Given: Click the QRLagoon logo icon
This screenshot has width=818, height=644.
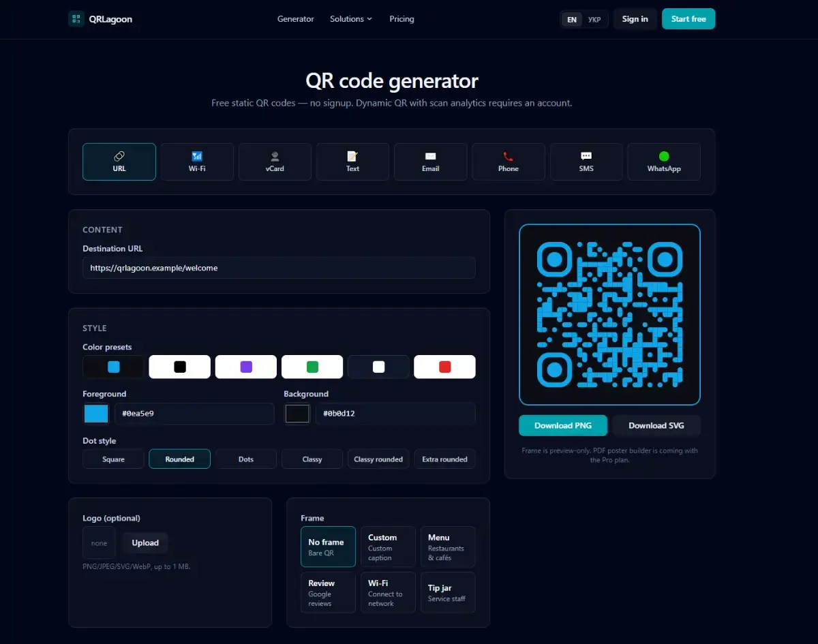Looking at the screenshot, I should coord(76,19).
